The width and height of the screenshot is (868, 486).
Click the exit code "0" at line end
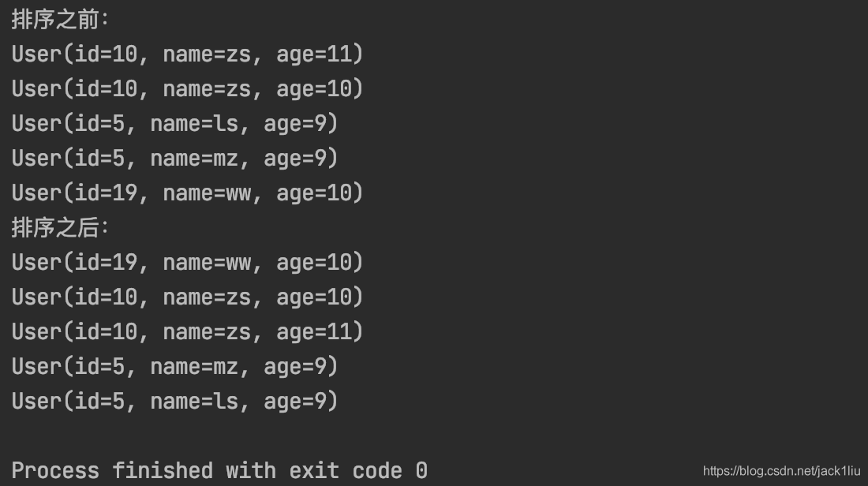(421, 471)
